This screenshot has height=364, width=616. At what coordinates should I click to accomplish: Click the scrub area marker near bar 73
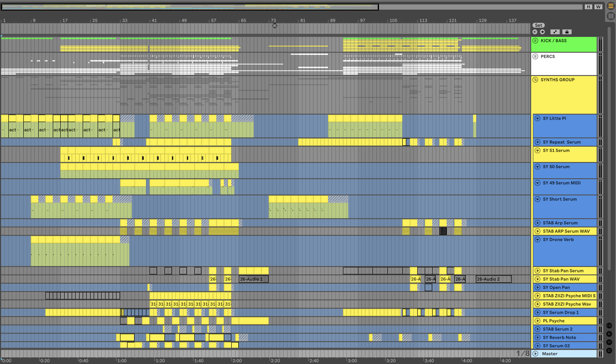coord(275,25)
